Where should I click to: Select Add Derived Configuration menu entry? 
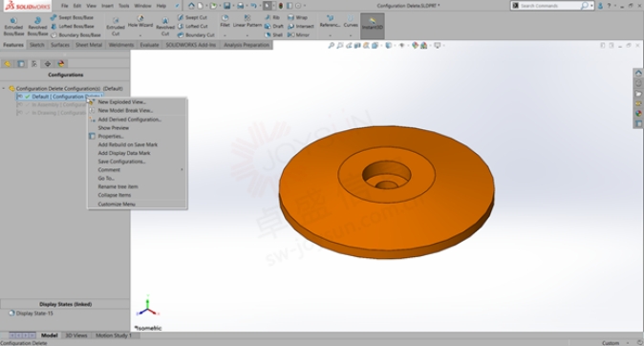pyautogui.click(x=129, y=119)
